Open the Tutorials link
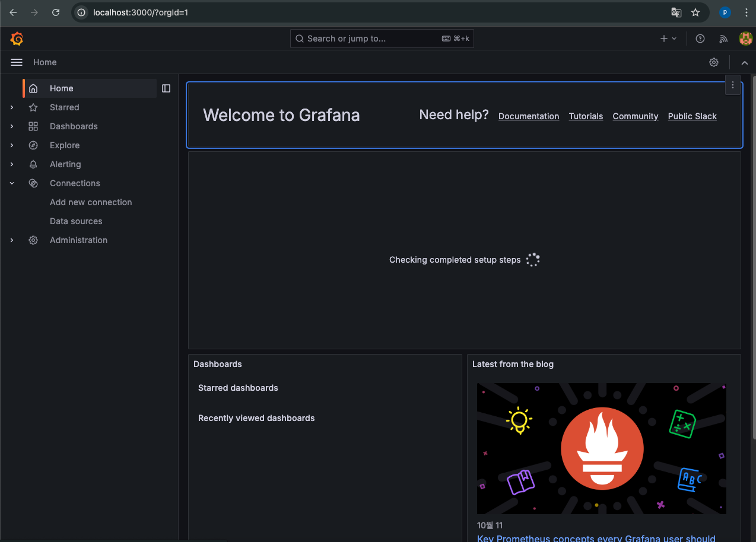 click(x=586, y=116)
